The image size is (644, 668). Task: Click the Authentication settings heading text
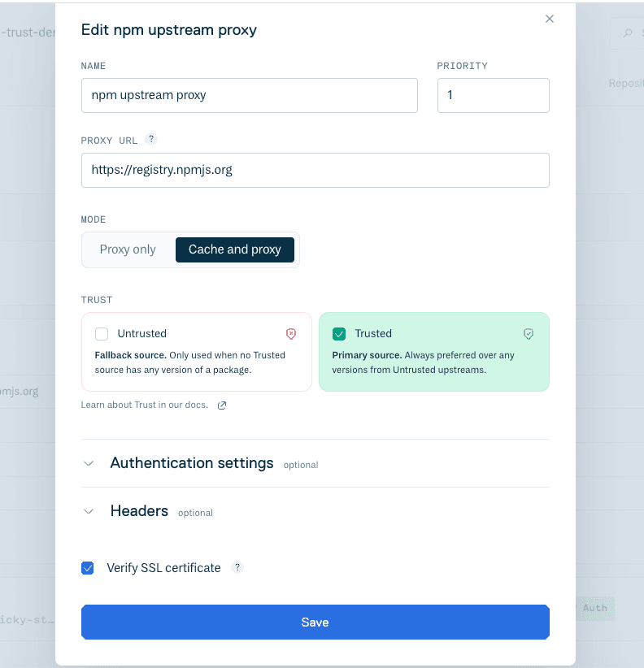[x=192, y=463]
